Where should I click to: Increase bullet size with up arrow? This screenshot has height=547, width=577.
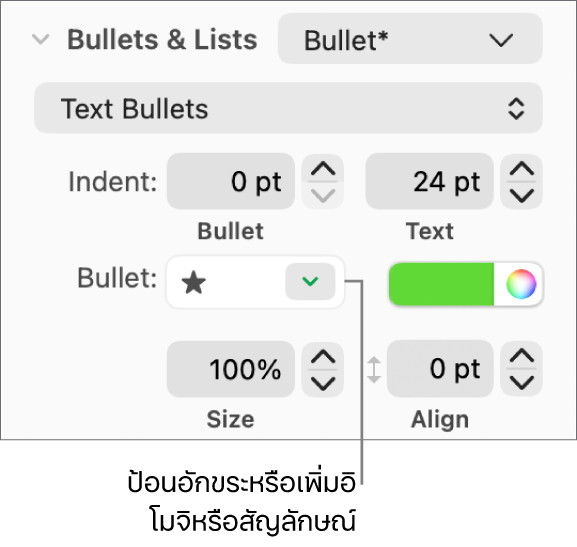(x=323, y=356)
